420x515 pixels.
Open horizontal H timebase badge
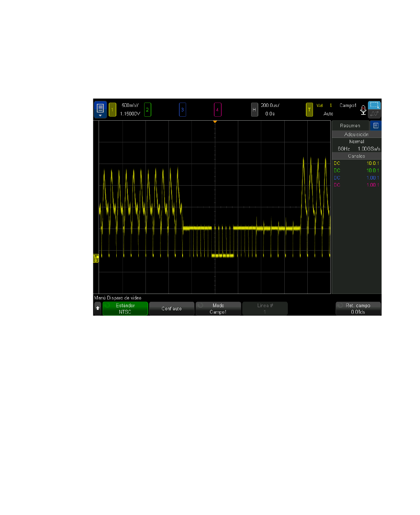tap(254, 110)
